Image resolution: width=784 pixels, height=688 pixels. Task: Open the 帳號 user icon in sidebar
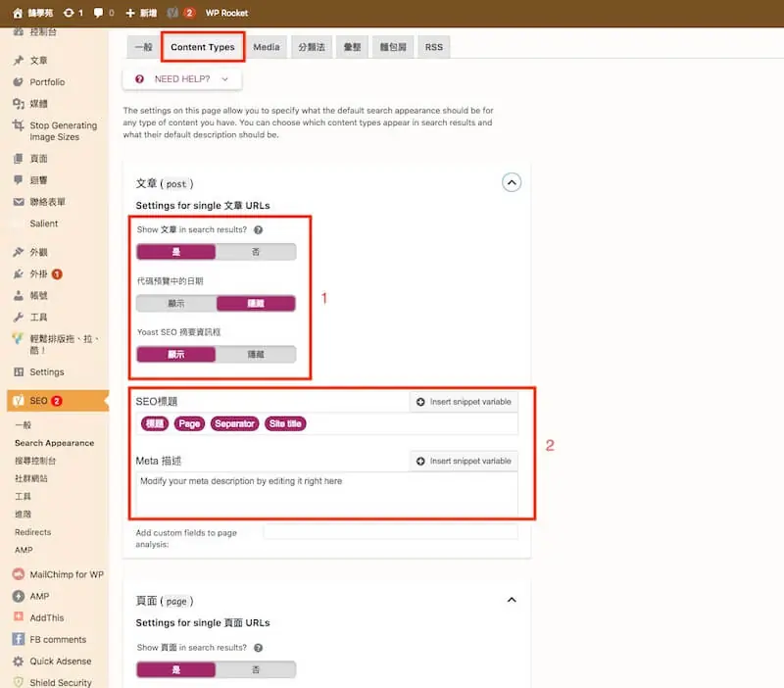[x=19, y=296]
